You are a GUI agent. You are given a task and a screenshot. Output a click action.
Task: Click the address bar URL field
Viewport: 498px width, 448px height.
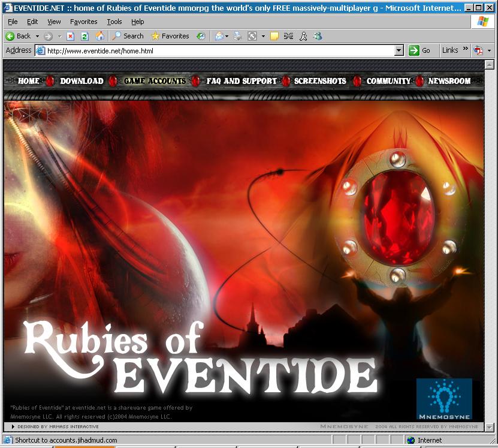[x=219, y=51]
